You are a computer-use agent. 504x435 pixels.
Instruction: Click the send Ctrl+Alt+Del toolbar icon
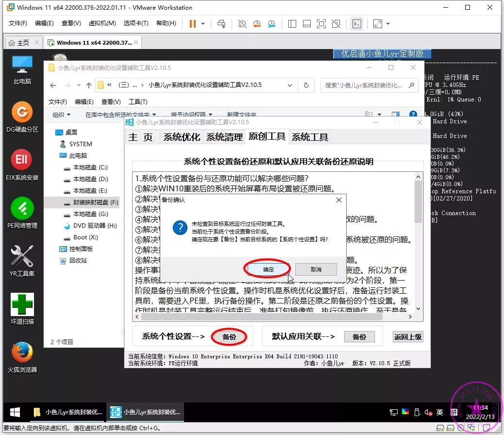(x=221, y=24)
